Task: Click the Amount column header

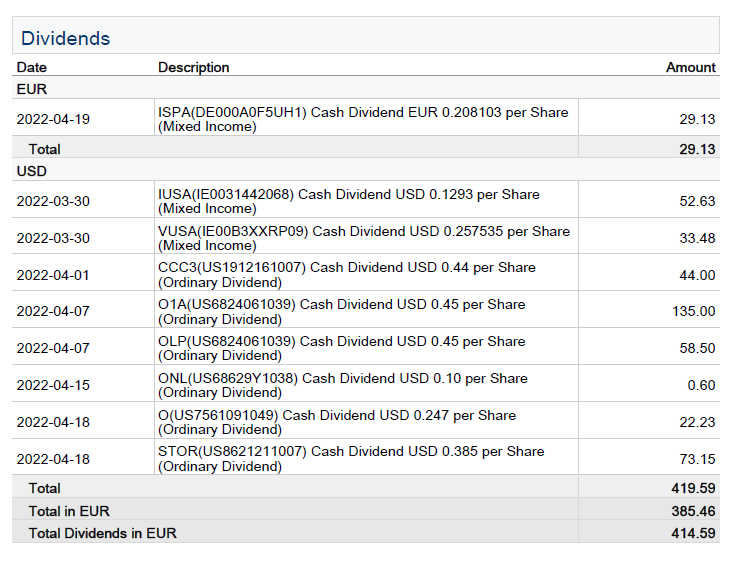Action: [690, 67]
